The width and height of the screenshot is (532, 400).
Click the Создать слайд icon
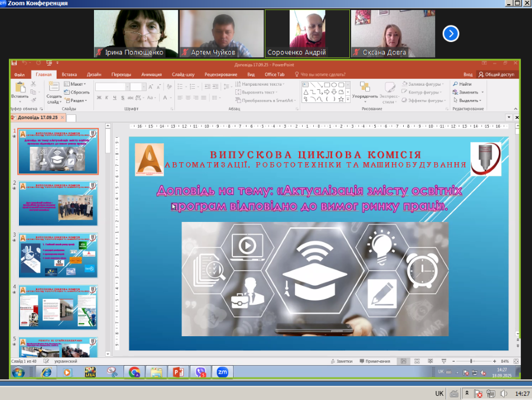point(54,88)
